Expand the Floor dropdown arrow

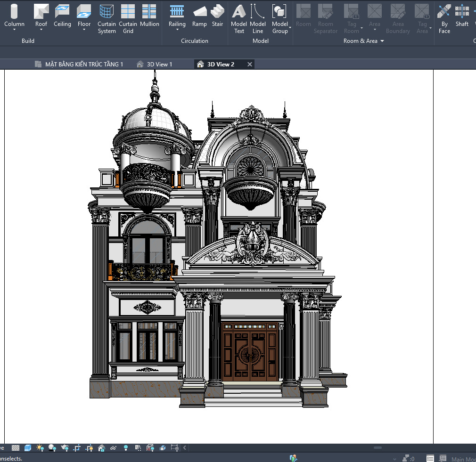pos(84,30)
